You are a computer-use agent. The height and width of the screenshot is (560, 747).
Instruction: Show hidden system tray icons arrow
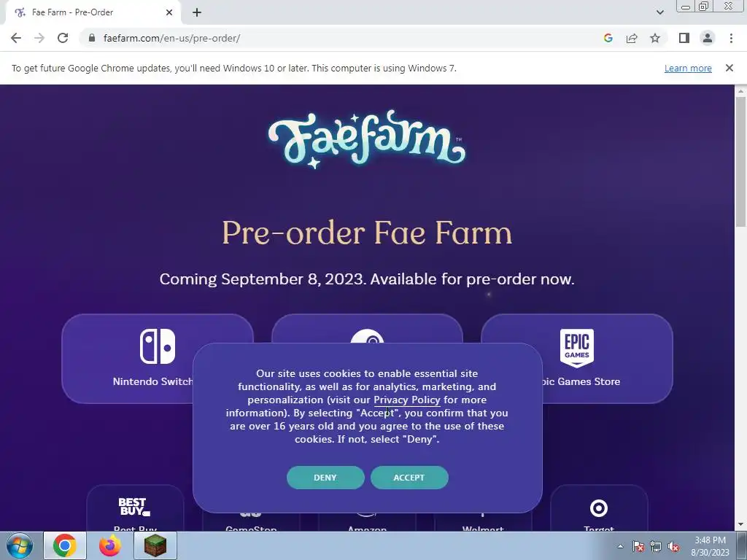[620, 546]
